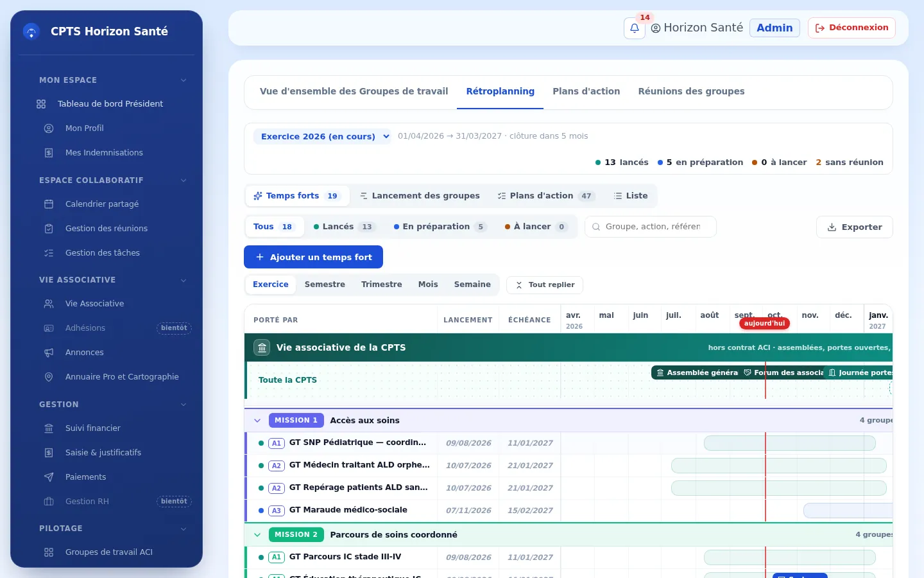Switch the time scale to Semaine
The height and width of the screenshot is (578, 924).
[x=472, y=285]
